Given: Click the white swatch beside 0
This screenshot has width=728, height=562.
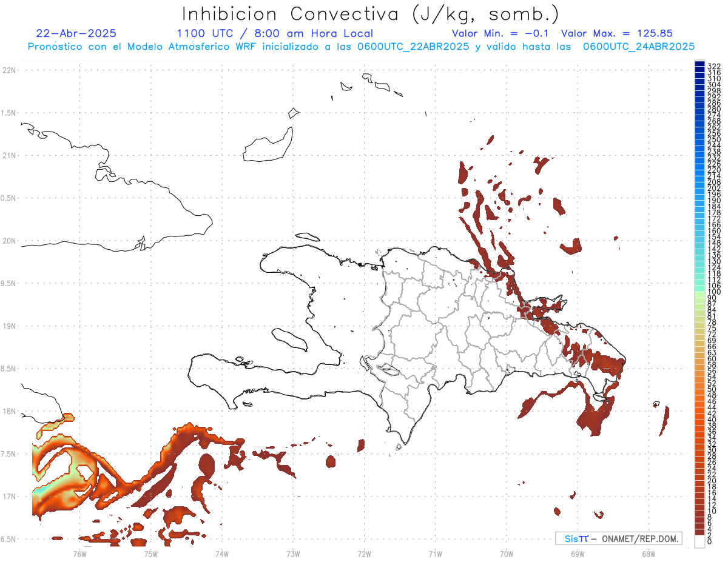Looking at the screenshot, I should pos(699,541).
